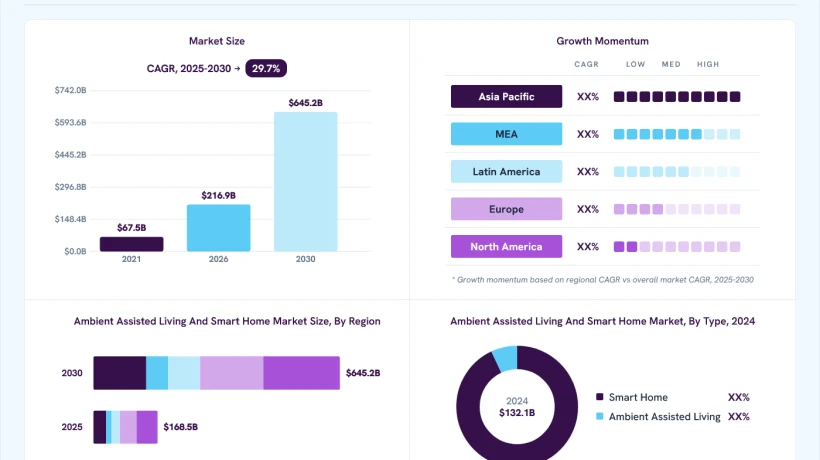Select the Europe region label
The height and width of the screenshot is (460, 820).
click(x=506, y=209)
